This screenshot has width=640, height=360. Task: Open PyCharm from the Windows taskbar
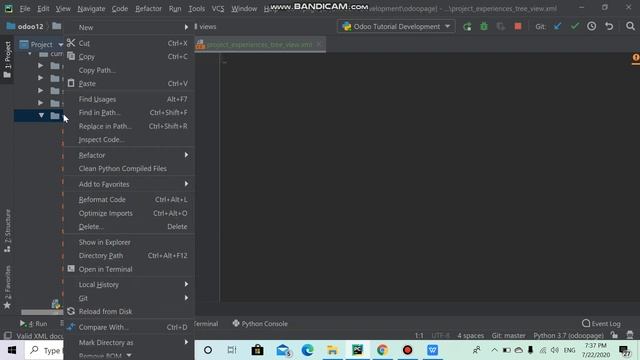point(358,350)
